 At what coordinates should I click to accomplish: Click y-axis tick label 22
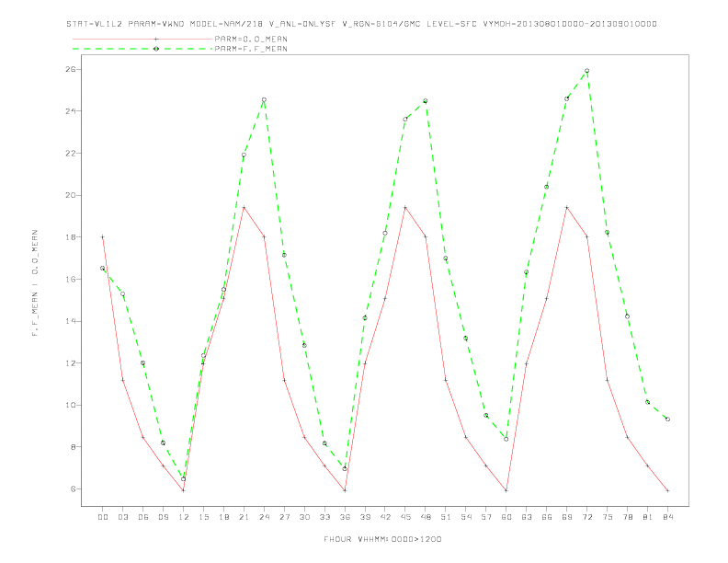72,154
